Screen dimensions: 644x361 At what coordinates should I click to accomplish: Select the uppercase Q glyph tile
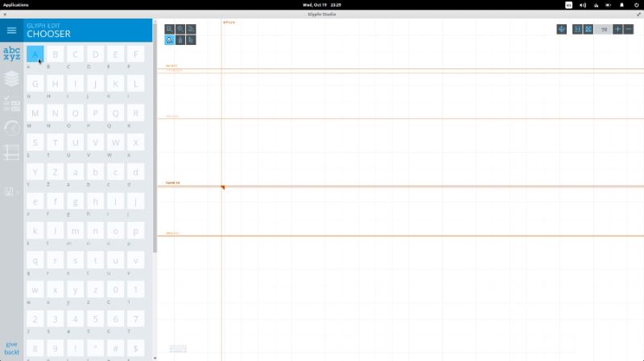coord(115,113)
